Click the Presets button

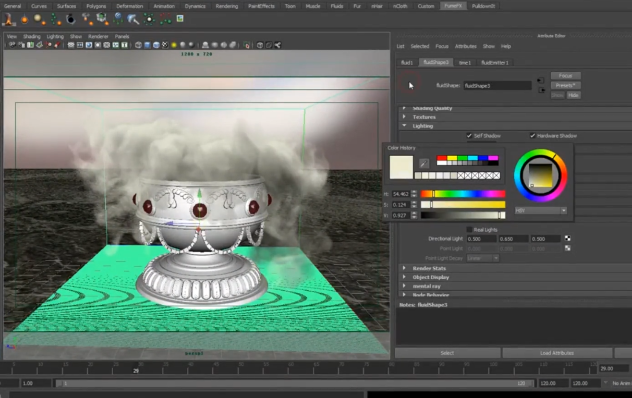point(565,85)
